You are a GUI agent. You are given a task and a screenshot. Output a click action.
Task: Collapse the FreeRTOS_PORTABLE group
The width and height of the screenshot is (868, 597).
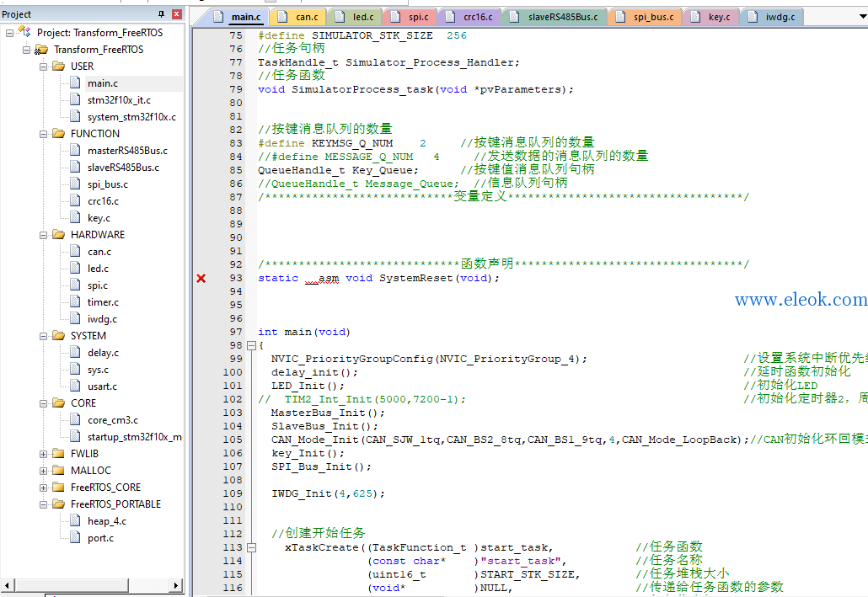pyautogui.click(x=43, y=504)
